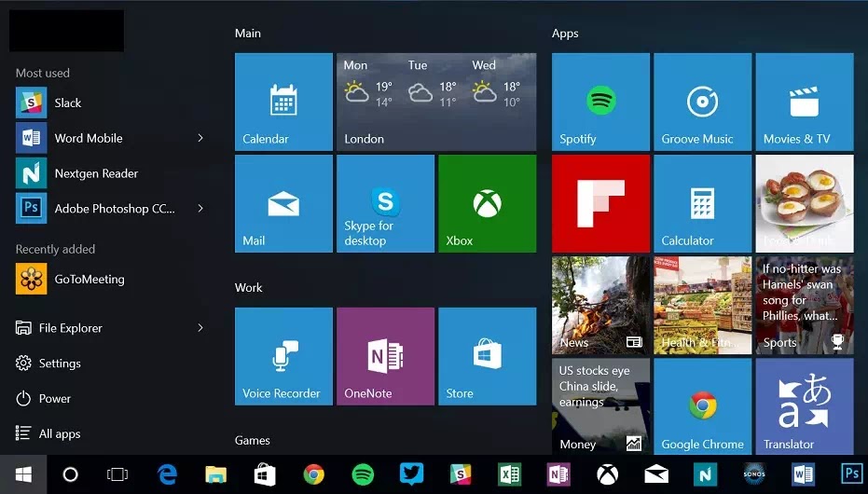The image size is (868, 494).
Task: Select the Main group header
Action: (247, 34)
